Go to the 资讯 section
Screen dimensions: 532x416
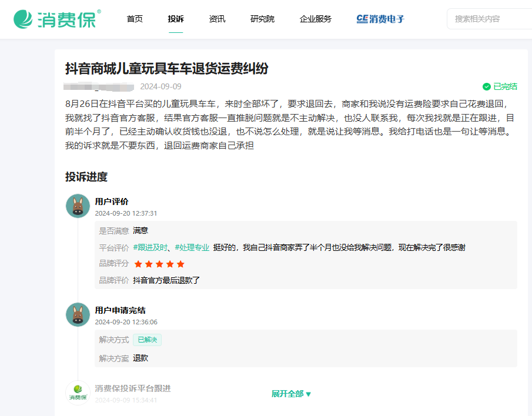(x=217, y=19)
